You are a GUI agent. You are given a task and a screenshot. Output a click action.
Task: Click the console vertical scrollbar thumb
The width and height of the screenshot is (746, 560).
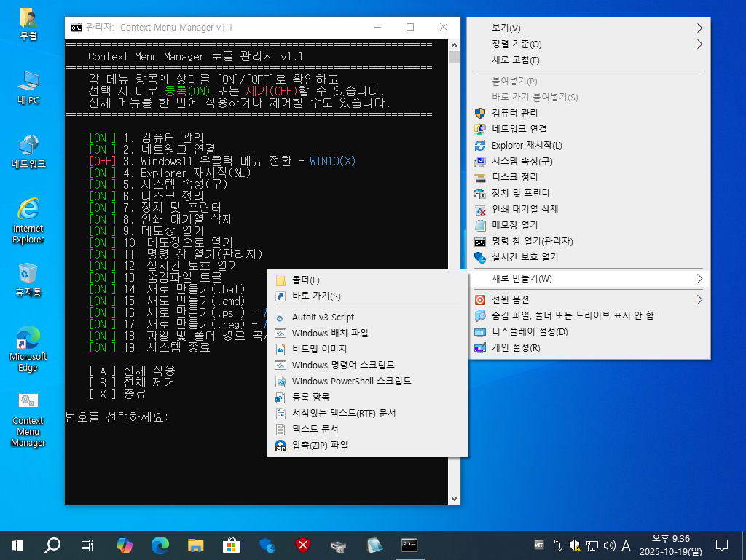454,57
